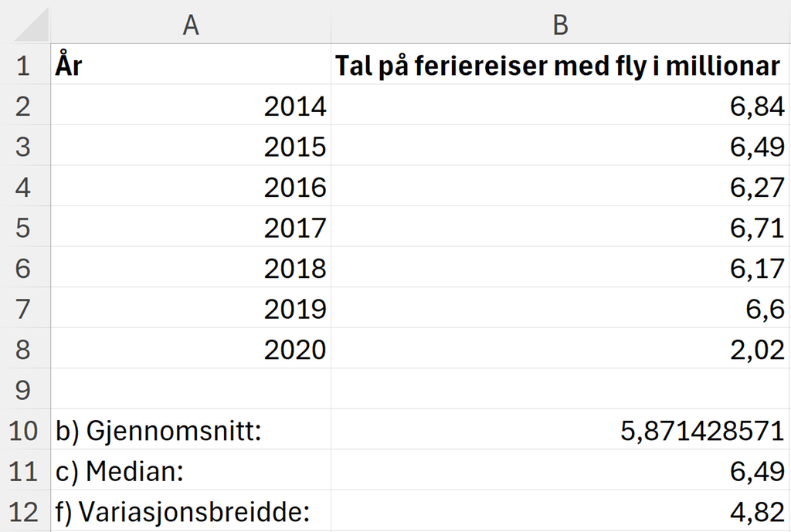Click the cell with year 2020
This screenshot has width=791, height=532.
coord(189,349)
